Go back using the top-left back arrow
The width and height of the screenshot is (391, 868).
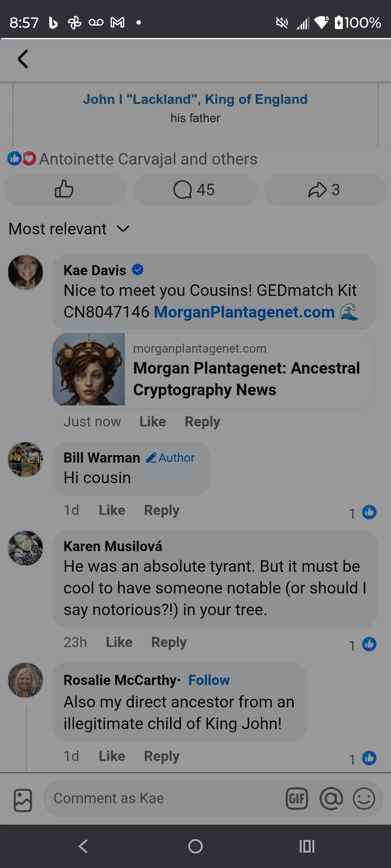coord(23,59)
